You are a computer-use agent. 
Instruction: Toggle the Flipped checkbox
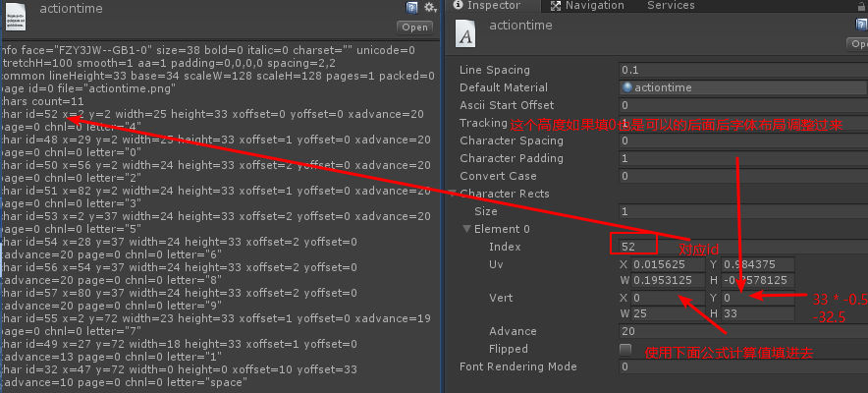[625, 349]
